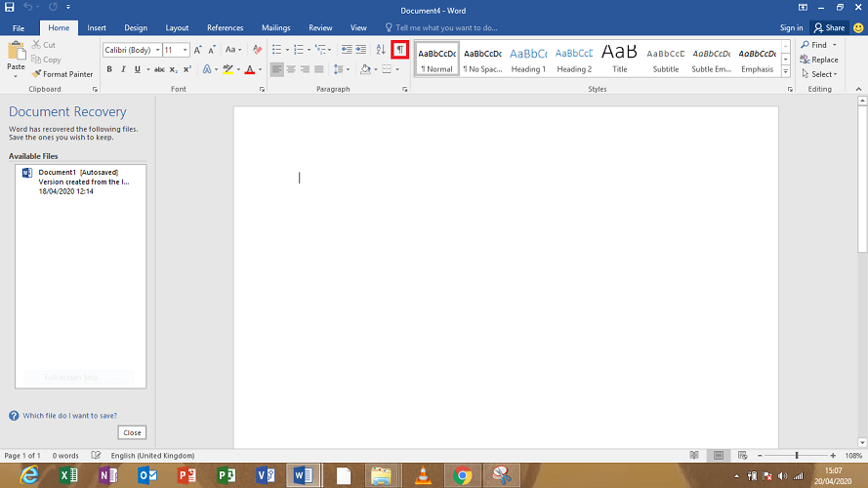Image resolution: width=868 pixels, height=488 pixels.
Task: Adjust the zoom slider handle
Action: [x=797, y=456]
